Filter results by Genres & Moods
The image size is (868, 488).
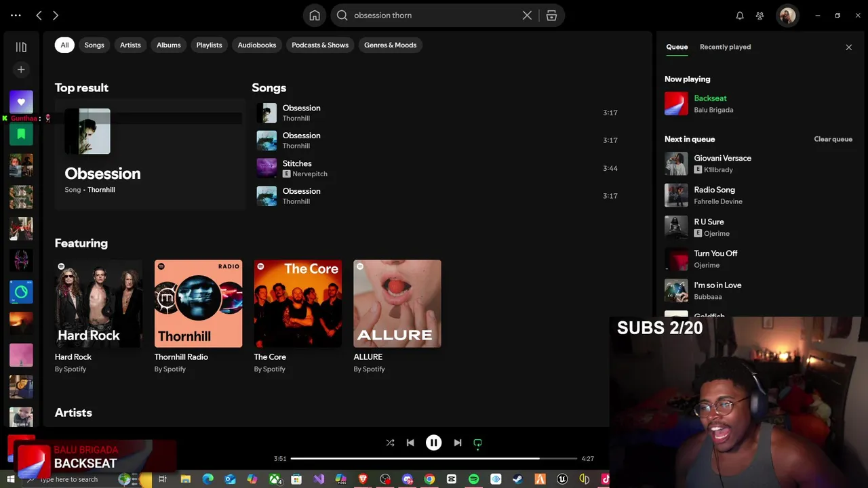coord(391,45)
